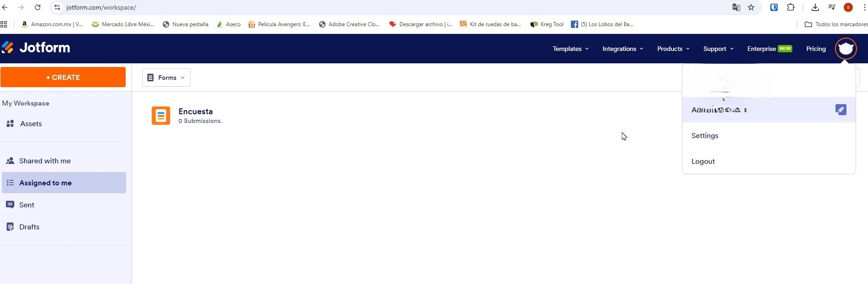Image resolution: width=868 pixels, height=284 pixels.
Task: Translate this page icon
Action: [736, 7]
